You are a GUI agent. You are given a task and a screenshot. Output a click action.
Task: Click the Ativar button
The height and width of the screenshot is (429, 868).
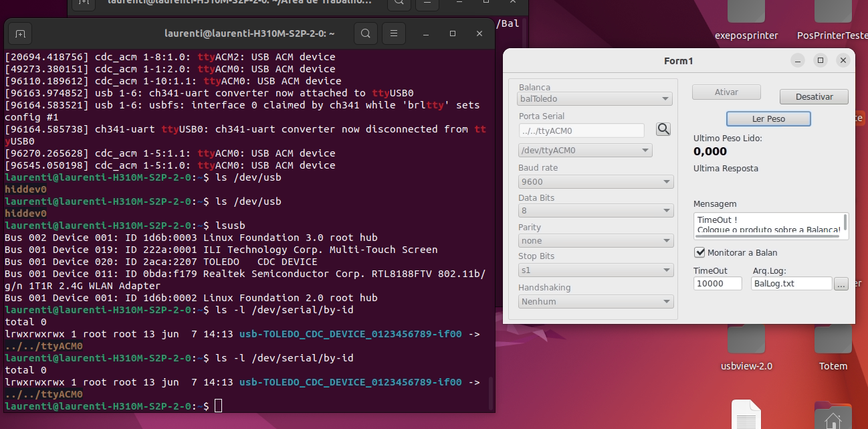tap(726, 92)
